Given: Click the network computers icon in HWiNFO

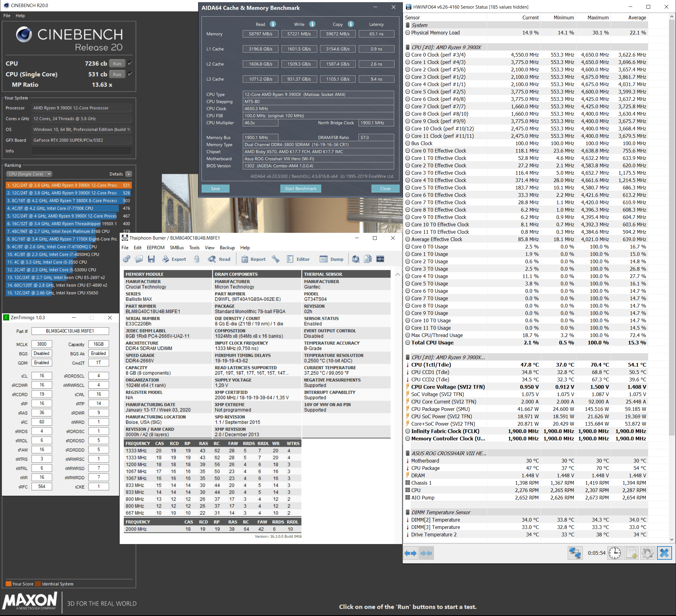Looking at the screenshot, I should pyautogui.click(x=575, y=553).
